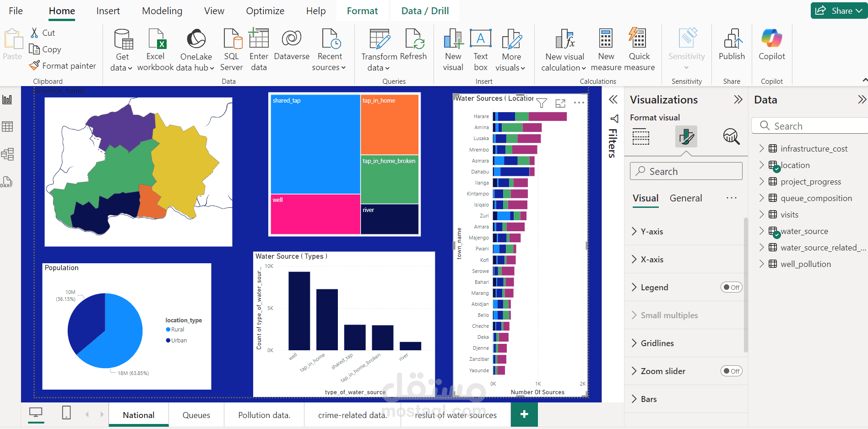
Task: Select the Analytics magnifier icon
Action: click(x=731, y=136)
